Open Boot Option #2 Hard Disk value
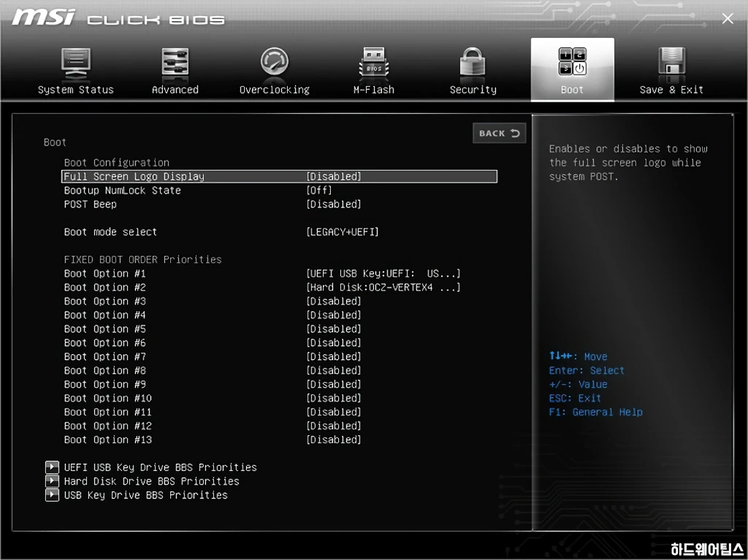The image size is (748, 560). click(383, 287)
